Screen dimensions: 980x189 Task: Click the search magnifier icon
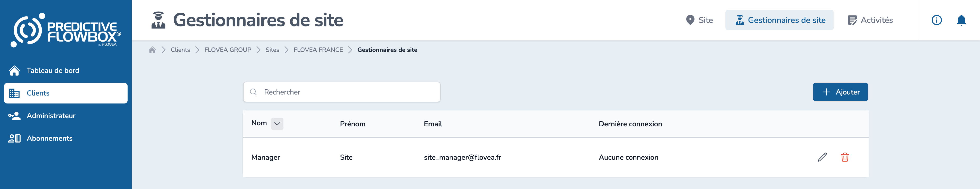click(253, 92)
